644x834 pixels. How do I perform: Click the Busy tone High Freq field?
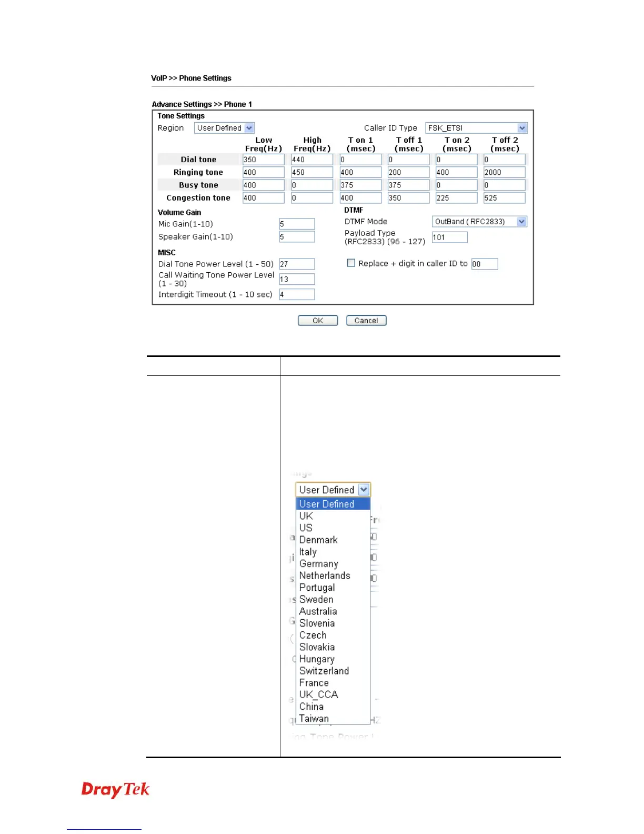click(312, 185)
